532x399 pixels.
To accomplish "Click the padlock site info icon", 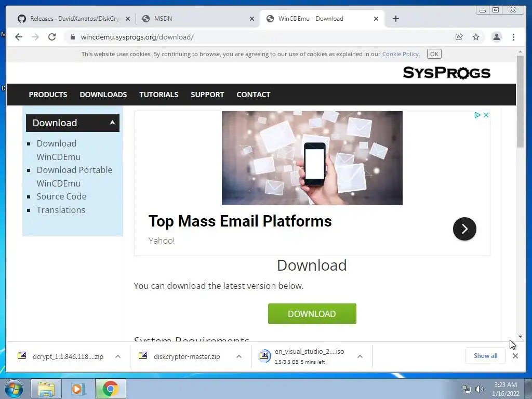I will coord(72,37).
